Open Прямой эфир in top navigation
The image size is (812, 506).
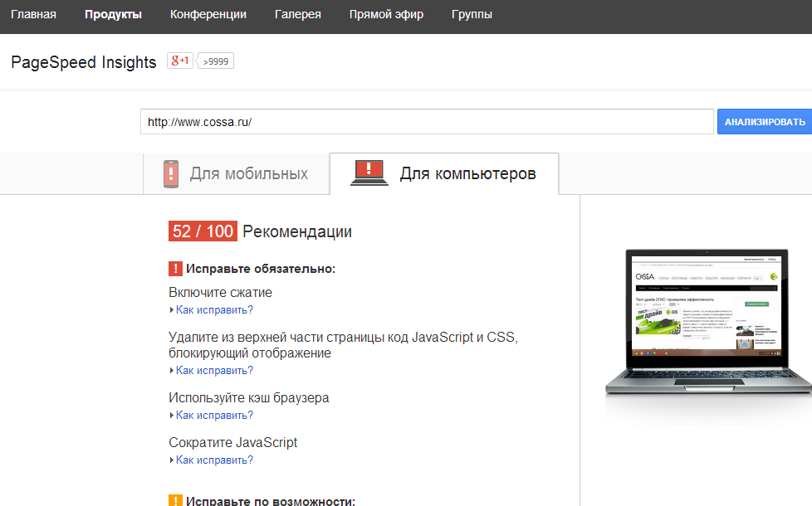(386, 14)
